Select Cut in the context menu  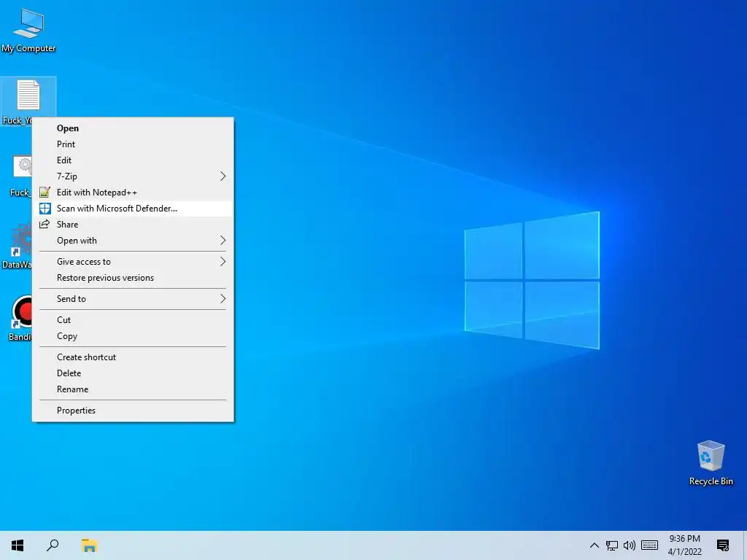coord(133,320)
